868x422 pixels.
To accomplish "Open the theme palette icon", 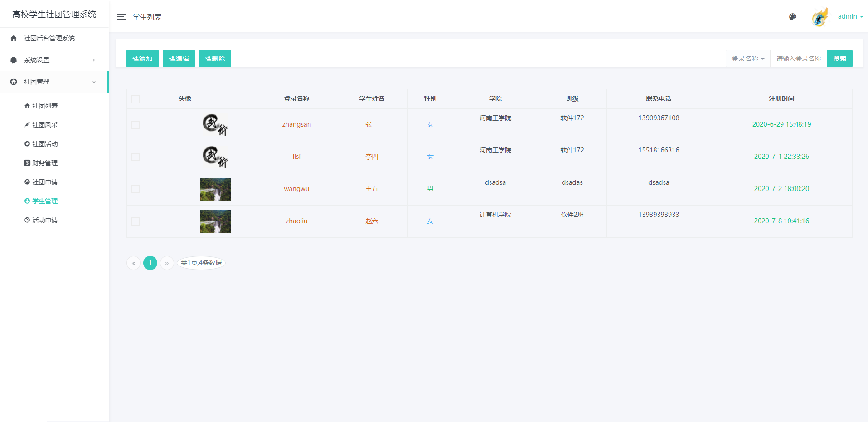I will [793, 17].
